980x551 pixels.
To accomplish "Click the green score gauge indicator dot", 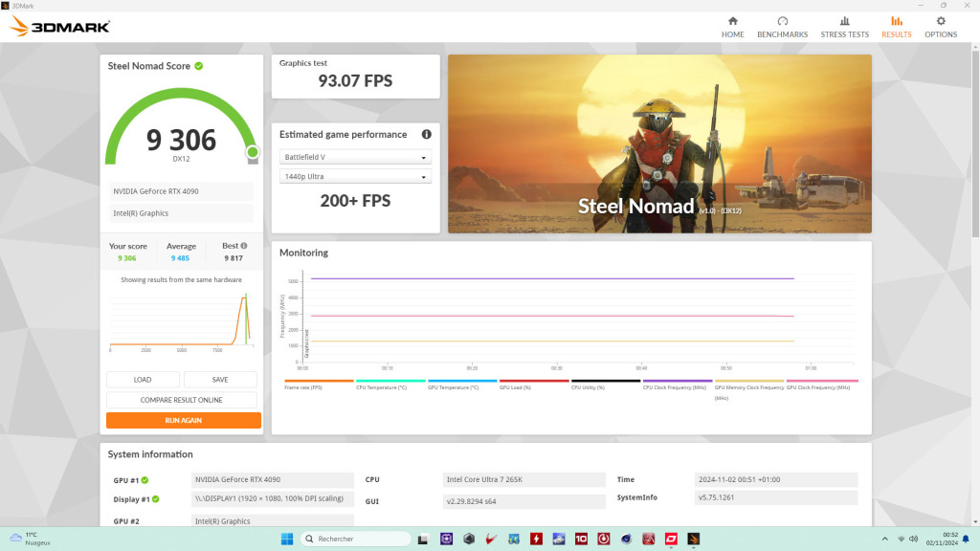I will (253, 152).
